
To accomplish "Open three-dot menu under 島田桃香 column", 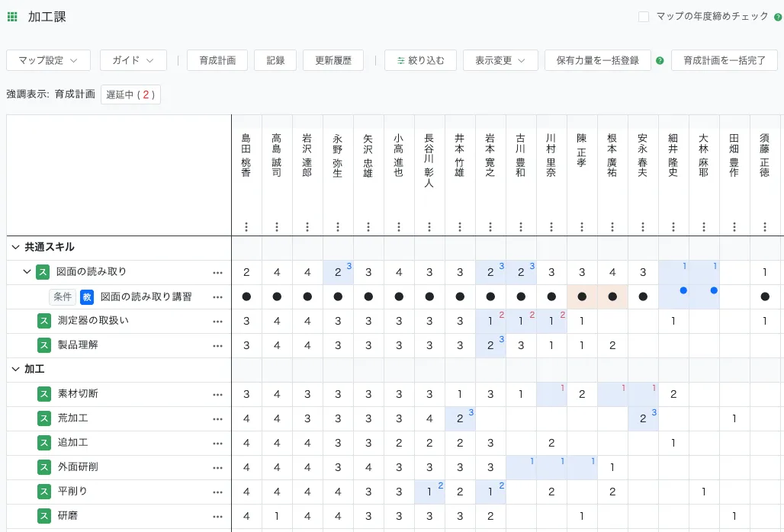I will click(x=246, y=226).
